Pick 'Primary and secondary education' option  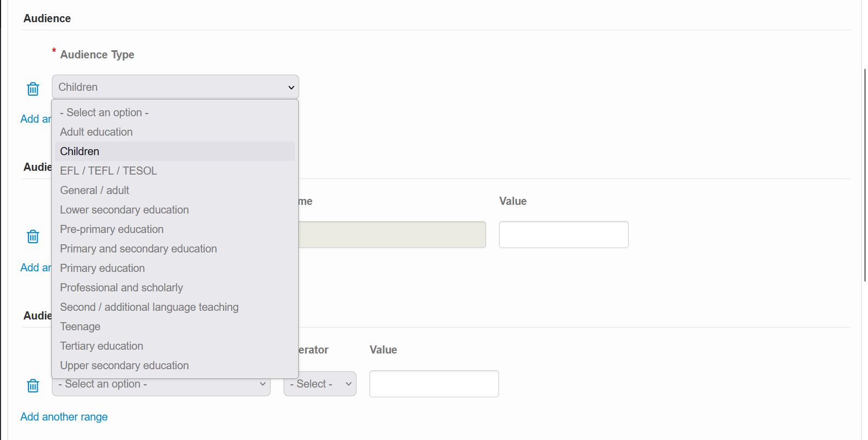[x=138, y=249]
